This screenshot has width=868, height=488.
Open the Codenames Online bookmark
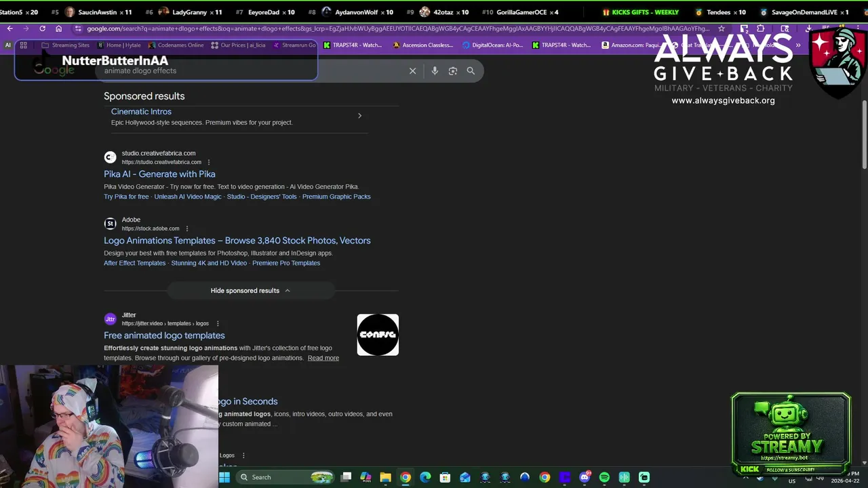click(176, 45)
